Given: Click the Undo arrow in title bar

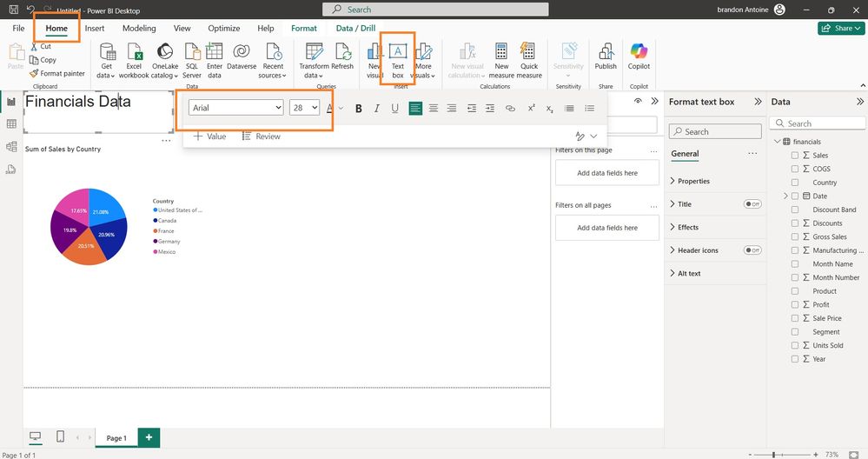Looking at the screenshot, I should point(31,10).
